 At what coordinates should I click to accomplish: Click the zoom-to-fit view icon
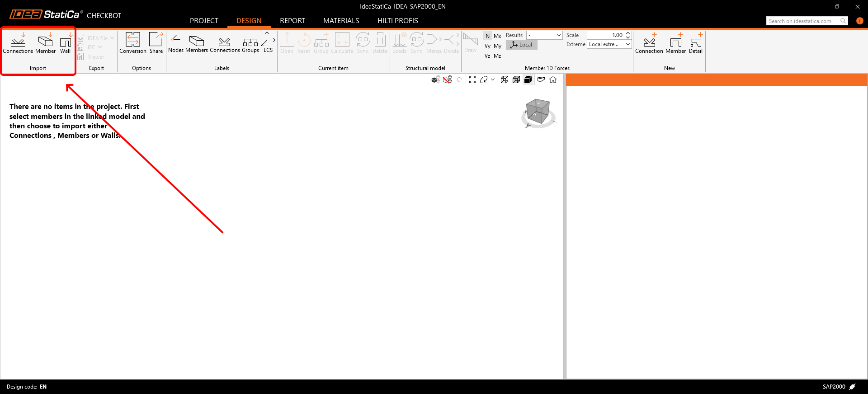tap(472, 80)
